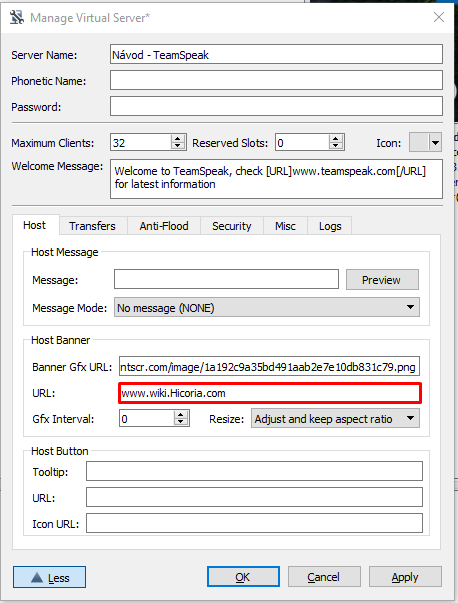Click the Reserved Slots number field
Screen dimensions: 458x603
(302, 143)
